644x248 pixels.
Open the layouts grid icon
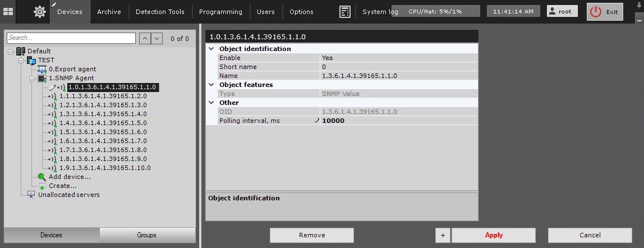[x=8, y=12]
